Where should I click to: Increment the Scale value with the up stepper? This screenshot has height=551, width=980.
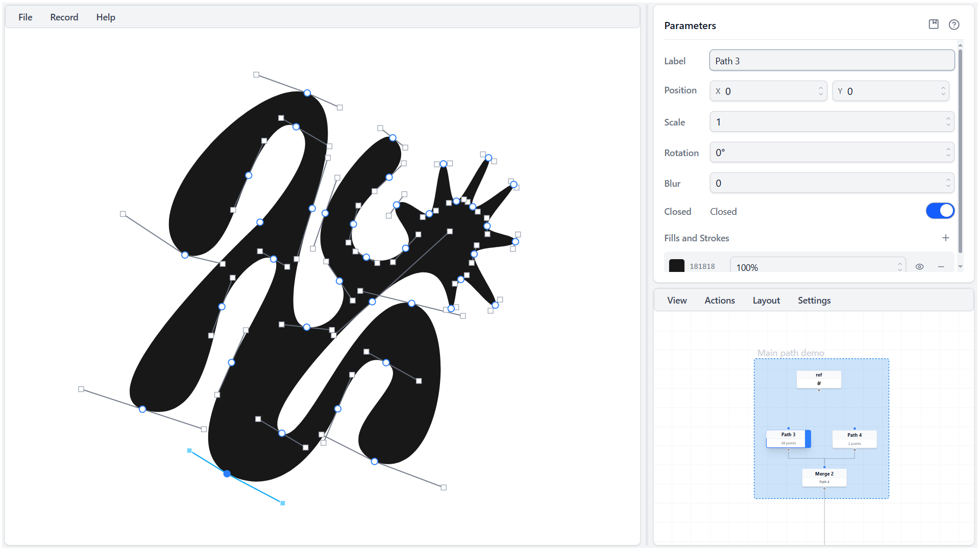947,118
